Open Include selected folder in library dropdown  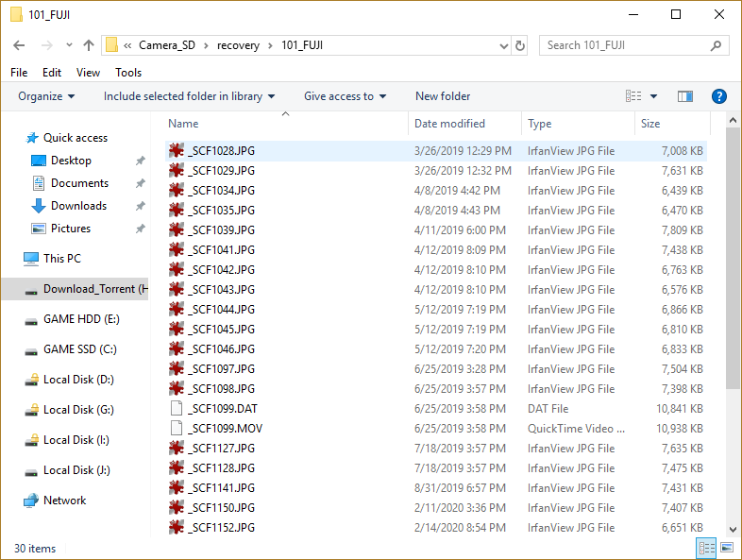pyautogui.click(x=190, y=96)
